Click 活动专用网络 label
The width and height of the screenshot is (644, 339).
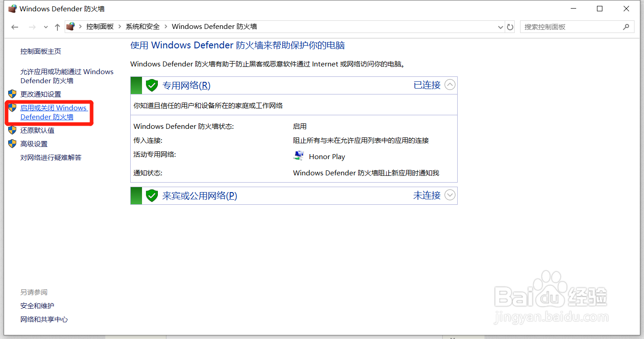point(155,155)
